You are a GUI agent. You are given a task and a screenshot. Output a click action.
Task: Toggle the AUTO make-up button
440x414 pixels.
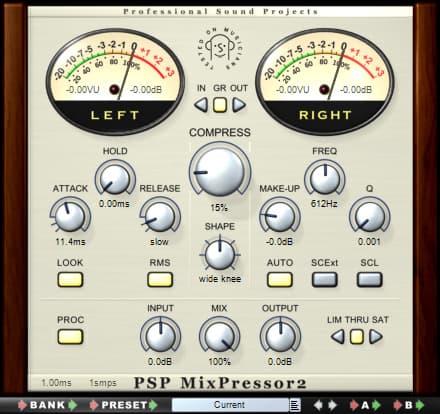[x=280, y=280]
